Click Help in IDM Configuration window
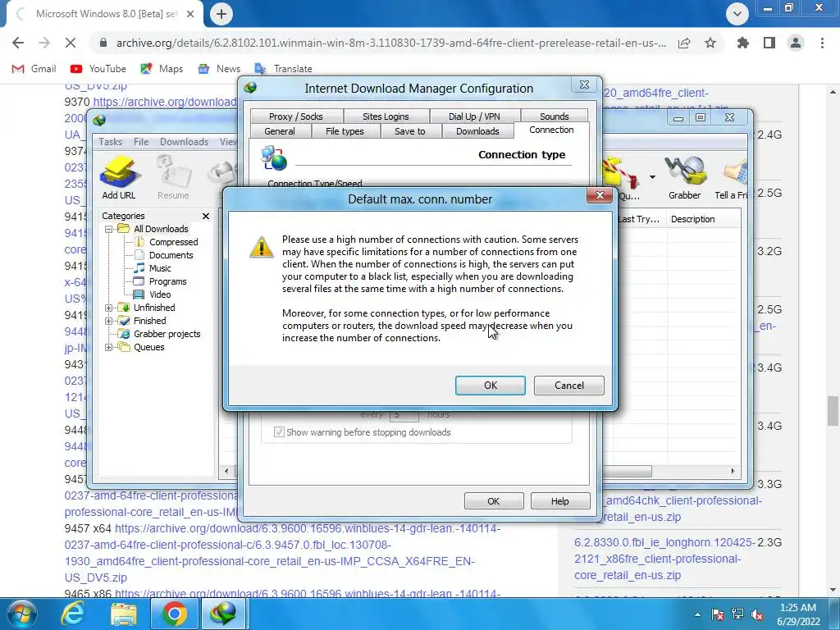 [x=559, y=501]
